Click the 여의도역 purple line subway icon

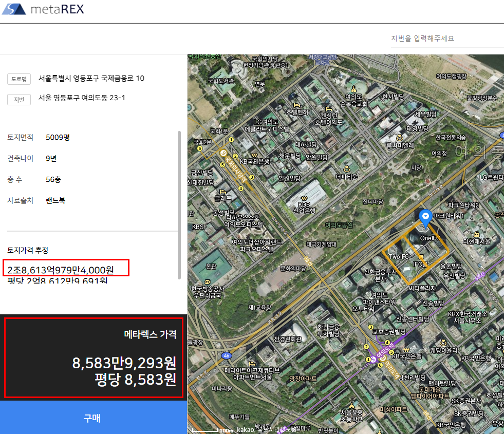[x=373, y=360]
